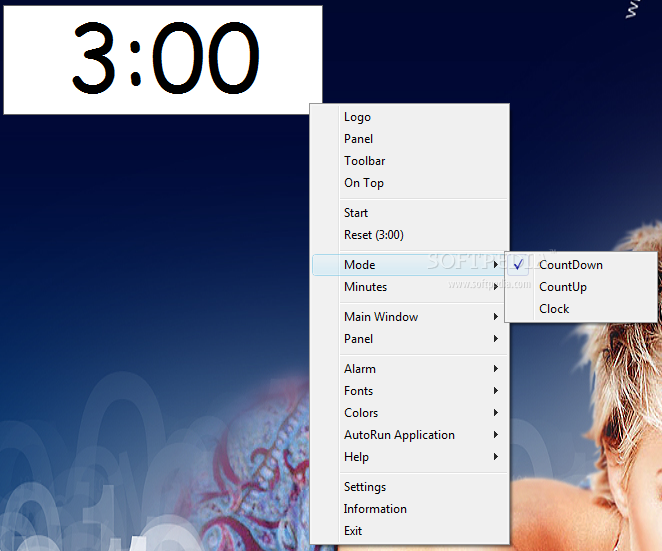Toggle Logo in the context menu
The width and height of the screenshot is (662, 551).
(x=410, y=117)
